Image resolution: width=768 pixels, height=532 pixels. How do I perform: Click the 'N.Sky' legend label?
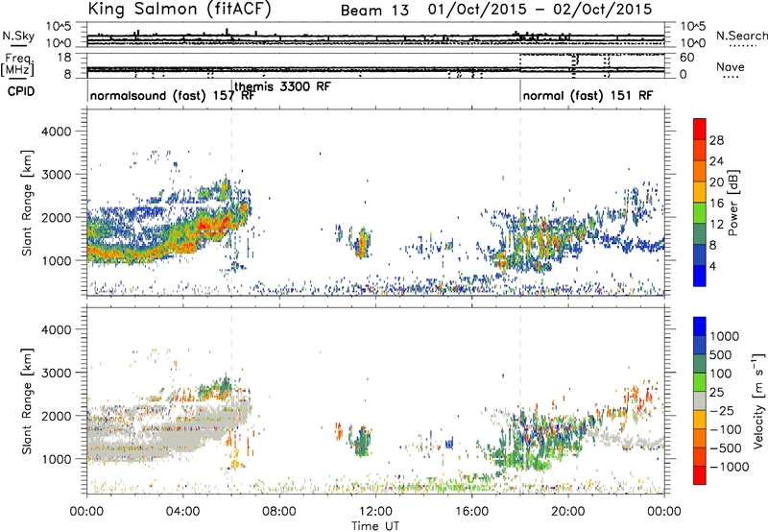click(18, 36)
